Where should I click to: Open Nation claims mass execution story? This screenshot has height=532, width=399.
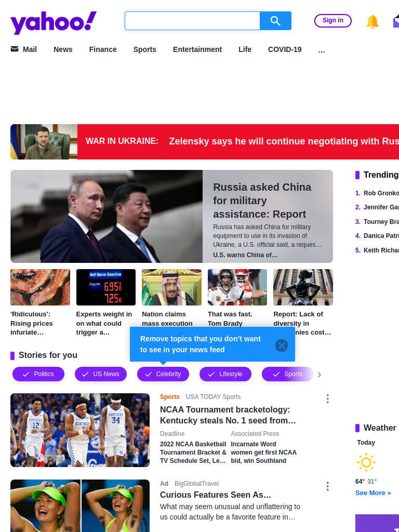click(x=167, y=318)
